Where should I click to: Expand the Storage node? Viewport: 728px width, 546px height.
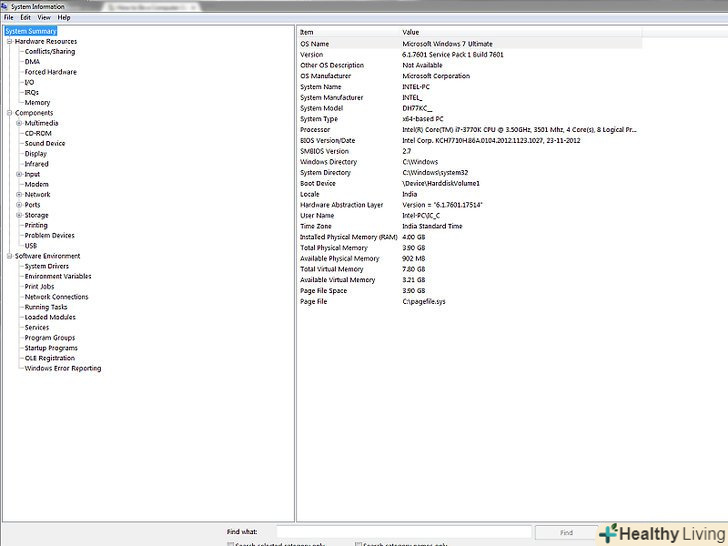(x=19, y=215)
